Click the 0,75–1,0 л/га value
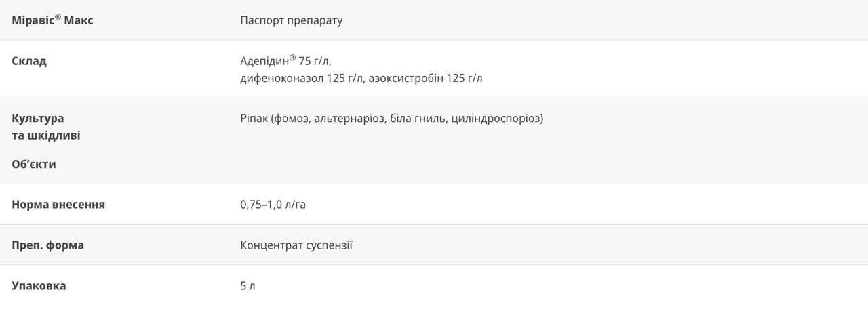Image resolution: width=868 pixels, height=313 pixels. coord(273,205)
